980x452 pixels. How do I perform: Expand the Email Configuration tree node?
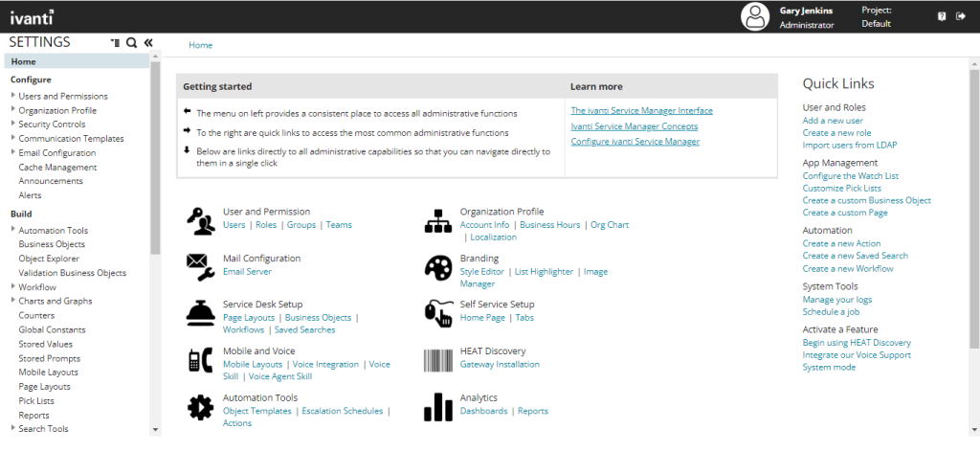click(13, 152)
